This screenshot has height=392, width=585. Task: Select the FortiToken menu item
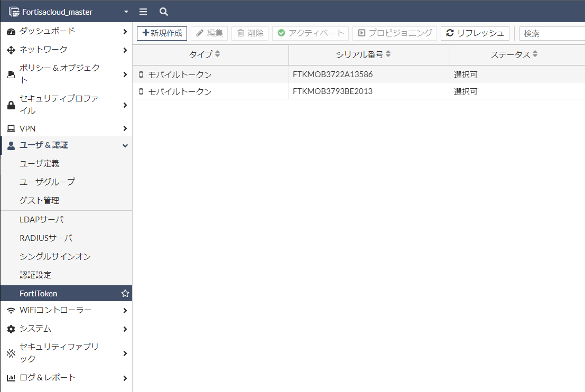67,294
